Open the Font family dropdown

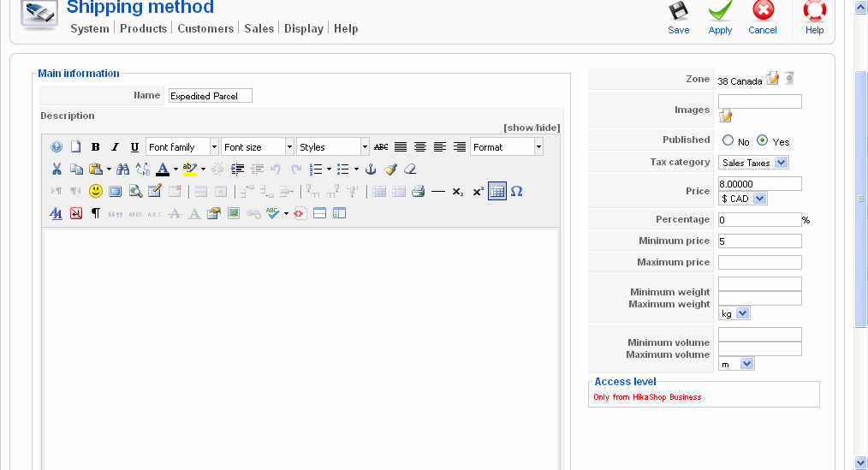(182, 147)
